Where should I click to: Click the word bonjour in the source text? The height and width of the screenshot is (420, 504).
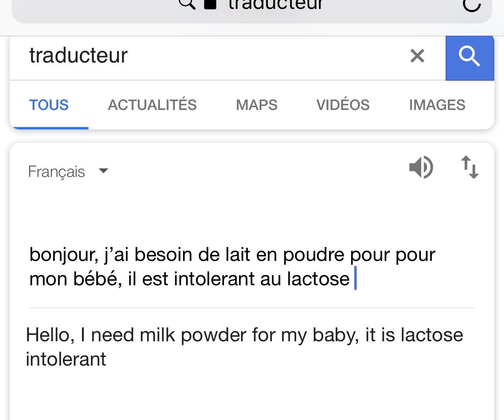63,255
